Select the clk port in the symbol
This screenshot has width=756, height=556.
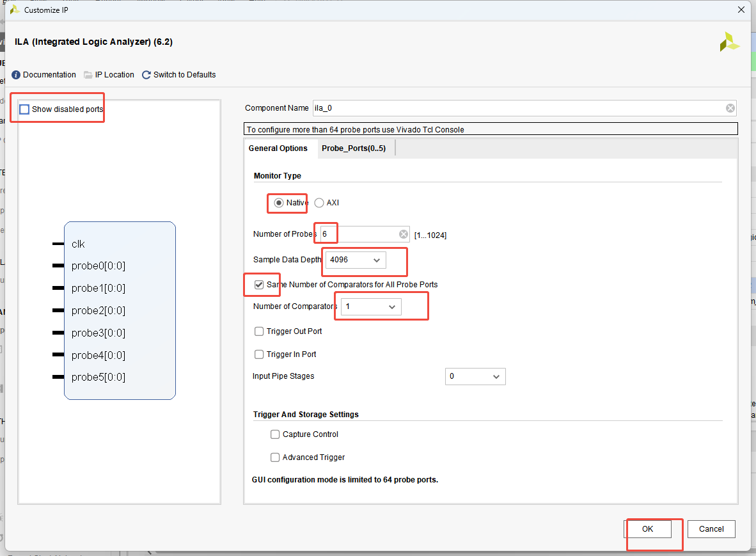click(x=78, y=244)
